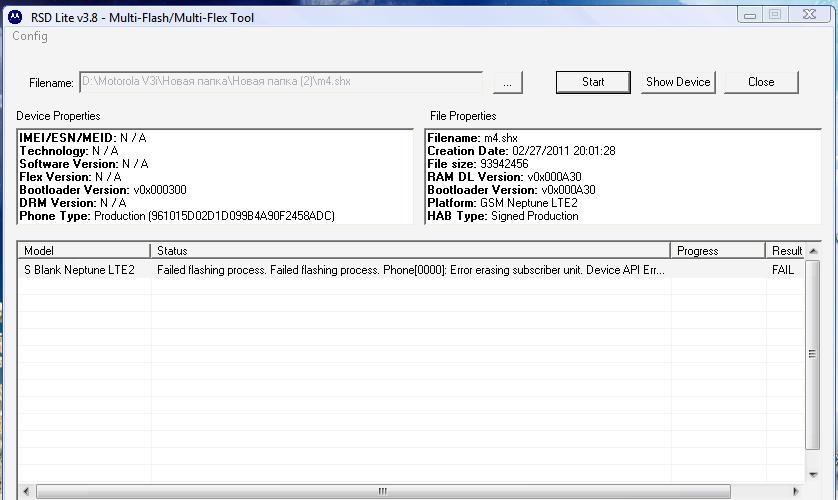Screen dimensions: 838x500
Task: Click the horizontal scrollbar left arrow
Action: (x=26, y=491)
